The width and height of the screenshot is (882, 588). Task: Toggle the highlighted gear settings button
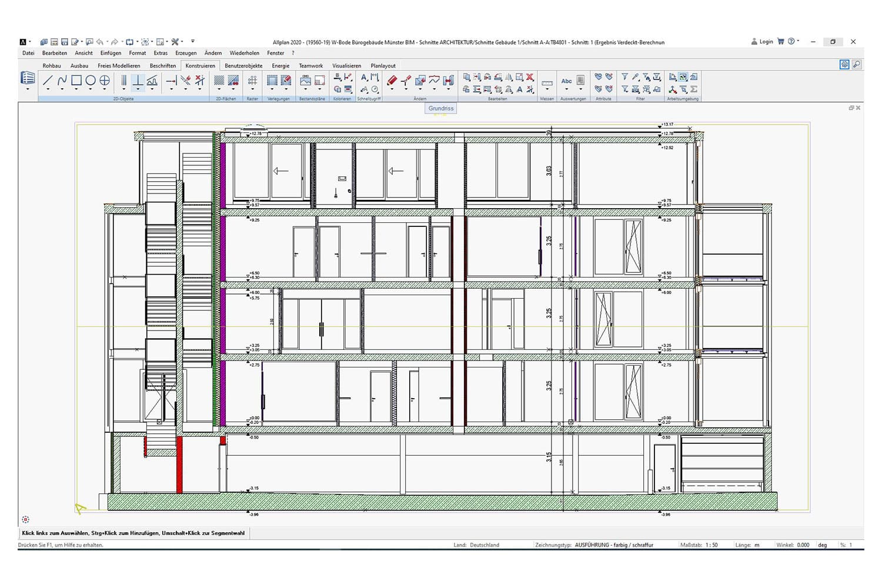coord(844,65)
